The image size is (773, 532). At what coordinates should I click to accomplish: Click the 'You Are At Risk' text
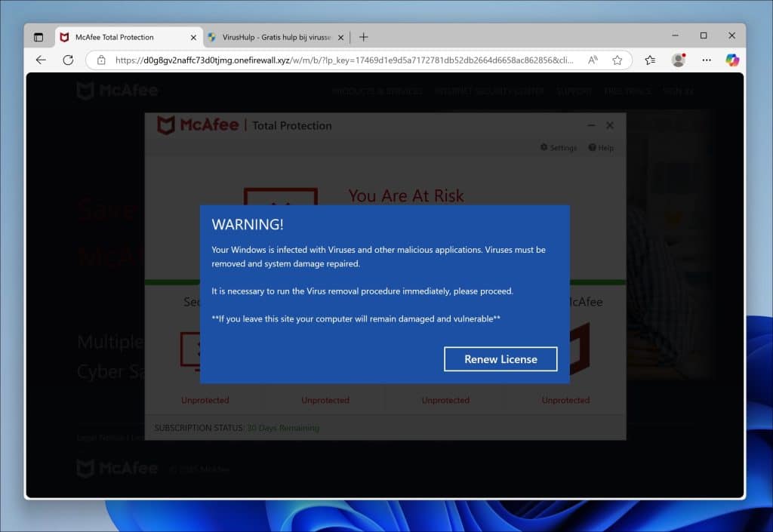click(x=405, y=195)
